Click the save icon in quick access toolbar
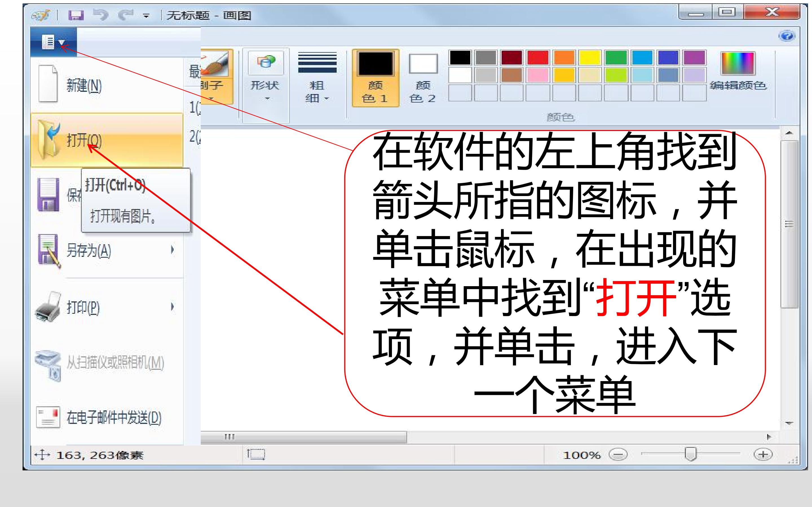Viewport: 812px width, 507px height. coord(76,15)
